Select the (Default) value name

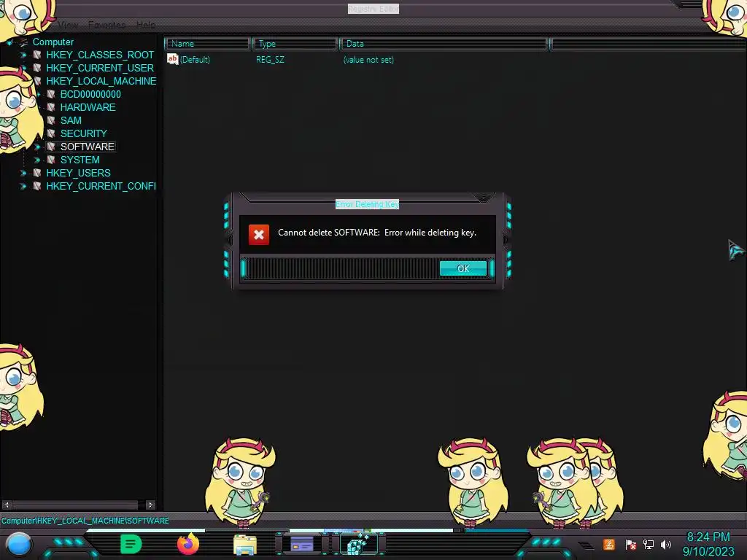195,60
